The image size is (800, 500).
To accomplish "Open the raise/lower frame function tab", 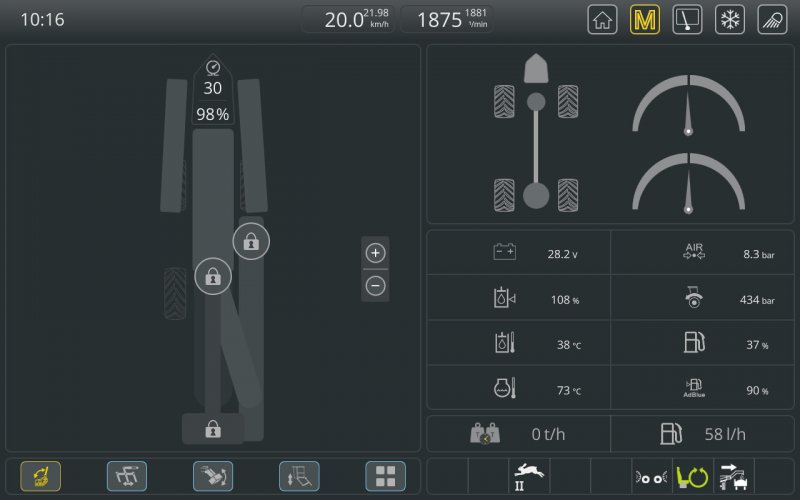I will (x=299, y=476).
